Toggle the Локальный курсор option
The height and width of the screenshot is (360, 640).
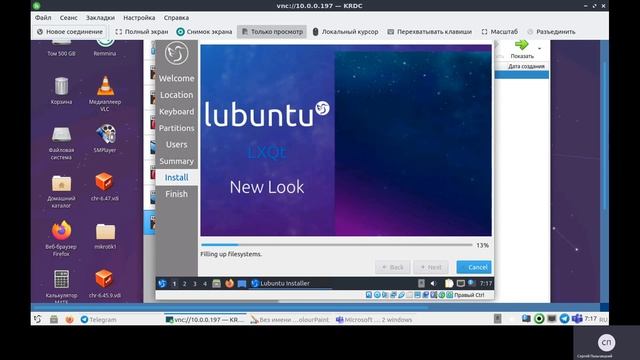[x=345, y=31]
